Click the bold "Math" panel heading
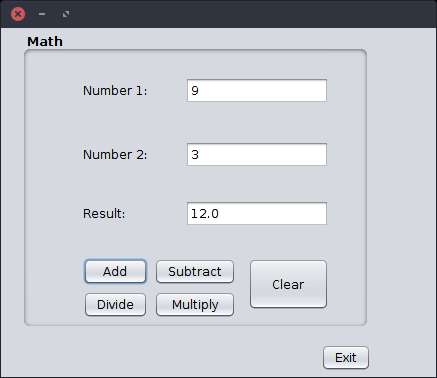The height and width of the screenshot is (378, 437). pyautogui.click(x=45, y=42)
